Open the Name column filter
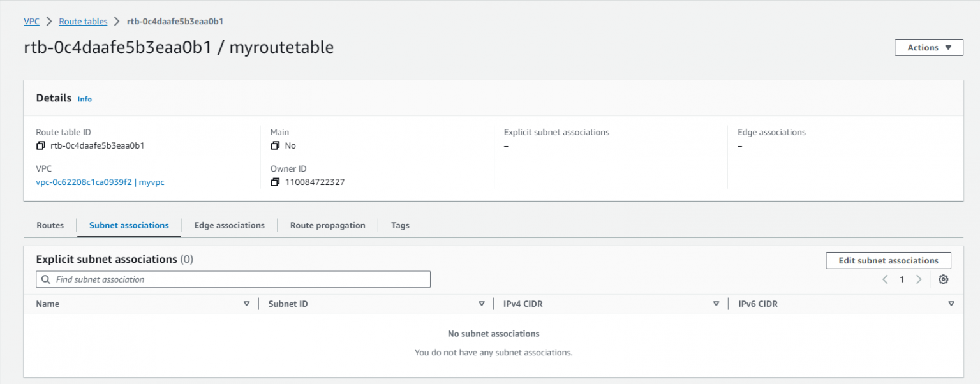The image size is (980, 384). point(248,304)
